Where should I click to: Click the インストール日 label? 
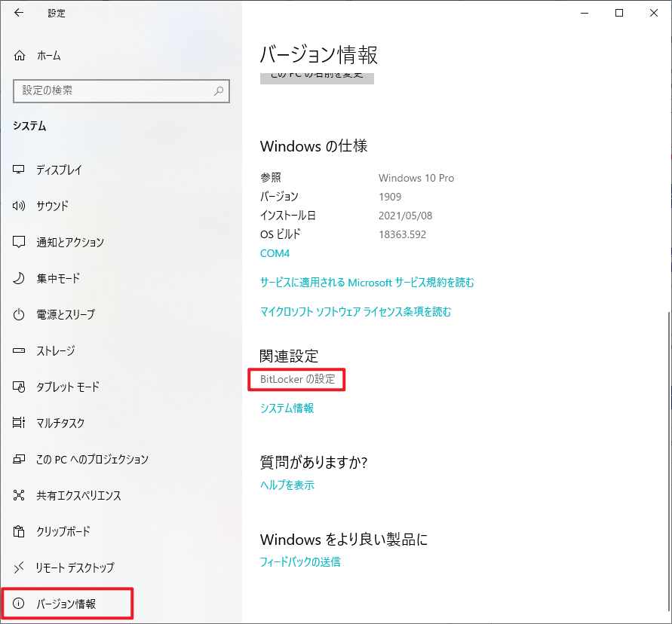click(x=287, y=216)
